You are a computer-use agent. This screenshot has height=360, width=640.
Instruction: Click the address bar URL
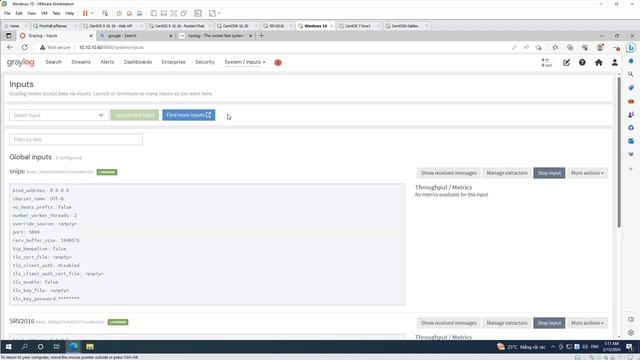pos(111,47)
